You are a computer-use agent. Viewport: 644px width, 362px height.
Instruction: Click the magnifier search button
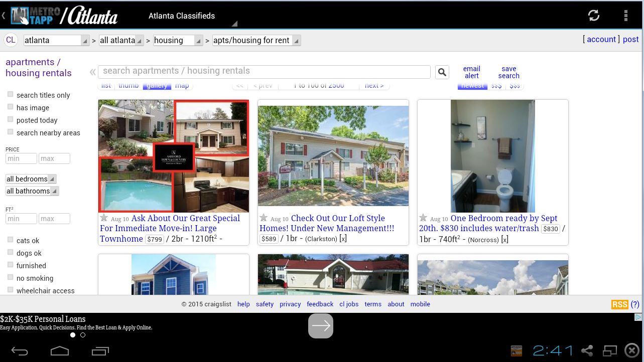pyautogui.click(x=442, y=72)
